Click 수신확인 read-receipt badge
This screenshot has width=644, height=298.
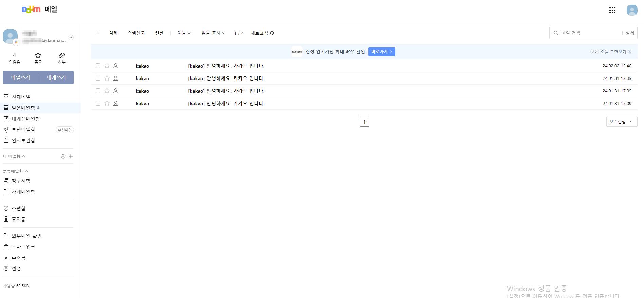point(65,130)
